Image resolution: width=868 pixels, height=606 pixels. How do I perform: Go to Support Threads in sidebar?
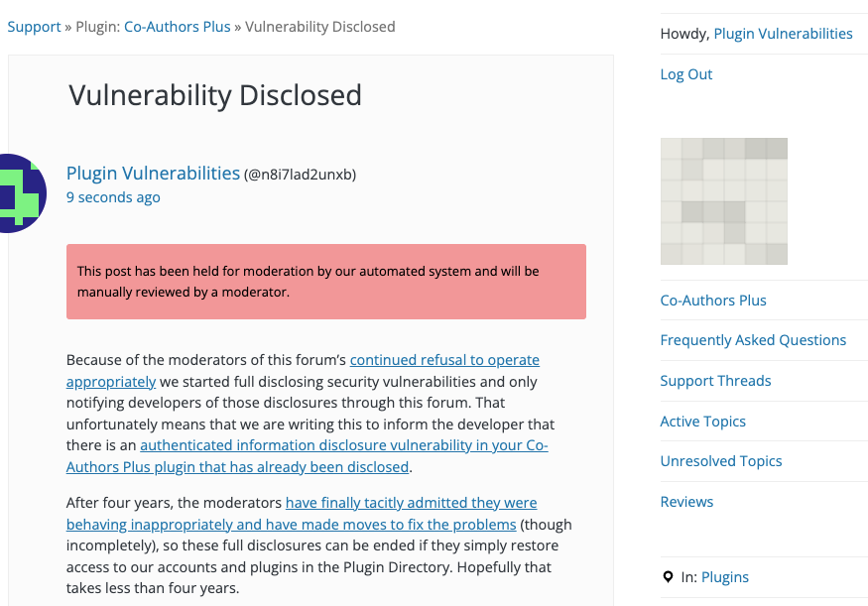click(715, 381)
